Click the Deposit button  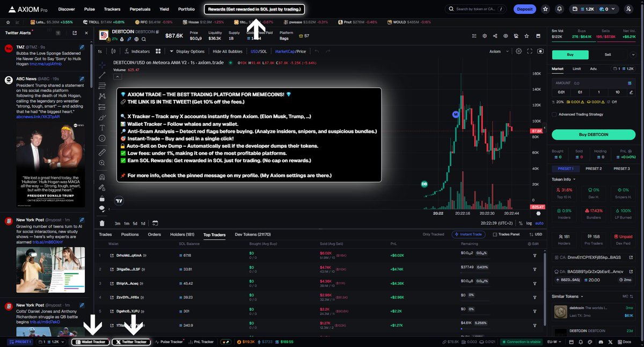pyautogui.click(x=524, y=9)
